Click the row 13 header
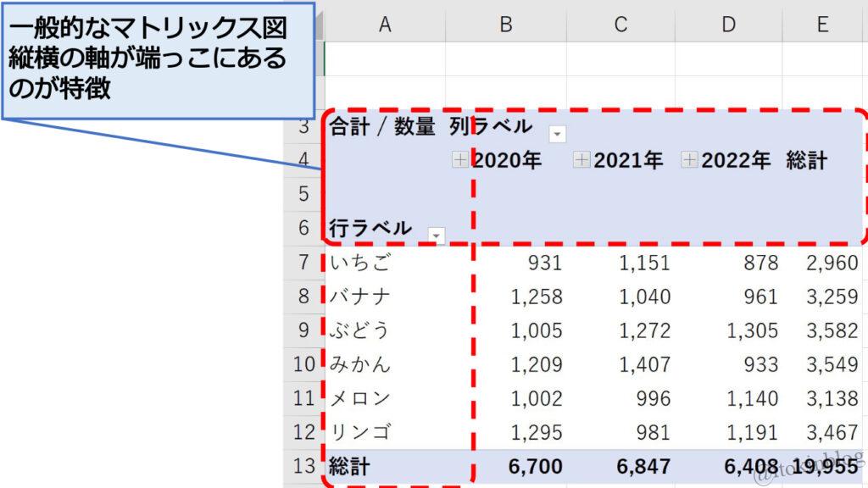The height and width of the screenshot is (488, 868). (x=304, y=466)
